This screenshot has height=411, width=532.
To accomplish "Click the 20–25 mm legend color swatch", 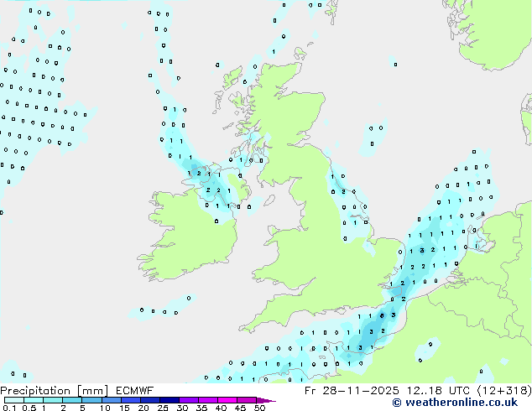I will (x=150, y=400).
